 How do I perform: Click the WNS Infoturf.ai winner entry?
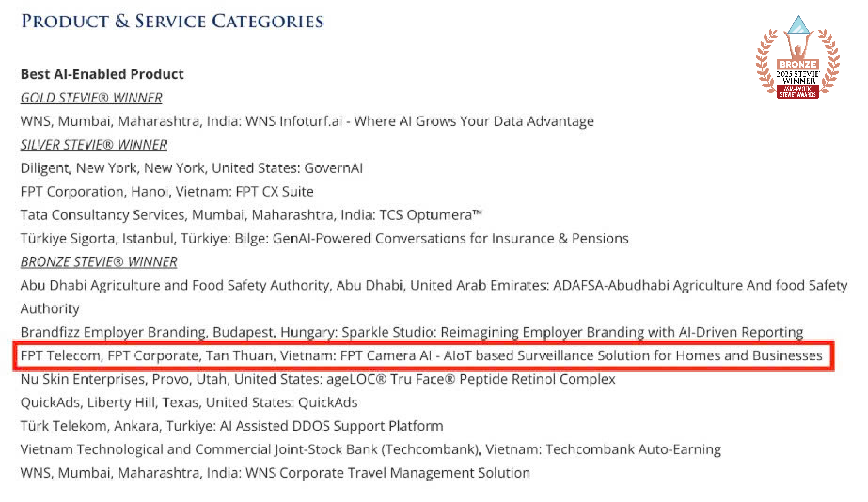[307, 121]
